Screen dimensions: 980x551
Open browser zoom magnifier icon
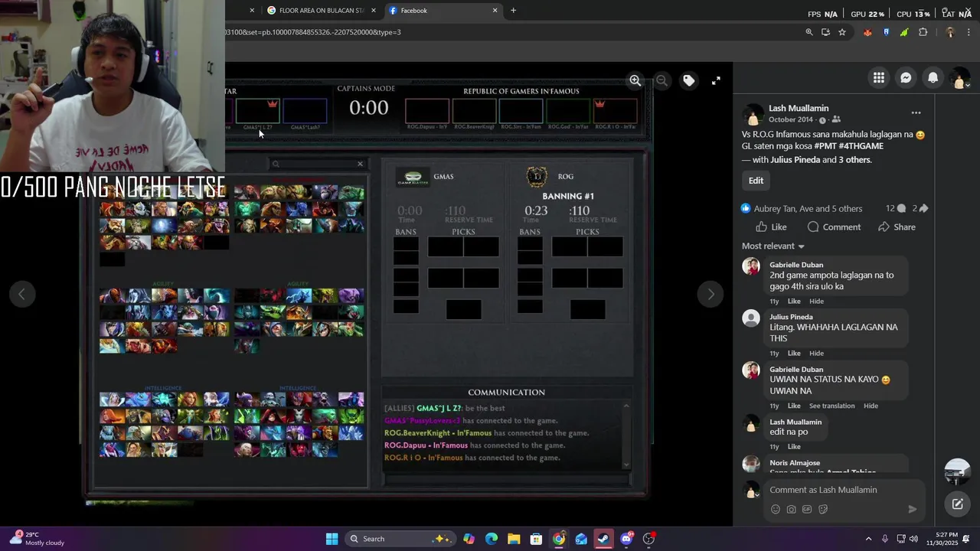[x=809, y=32]
